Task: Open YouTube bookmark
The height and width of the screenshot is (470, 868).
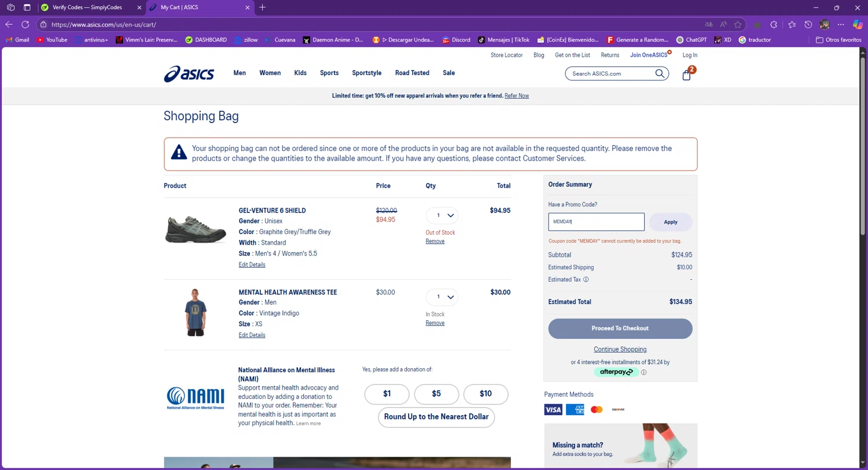Action: click(52, 40)
